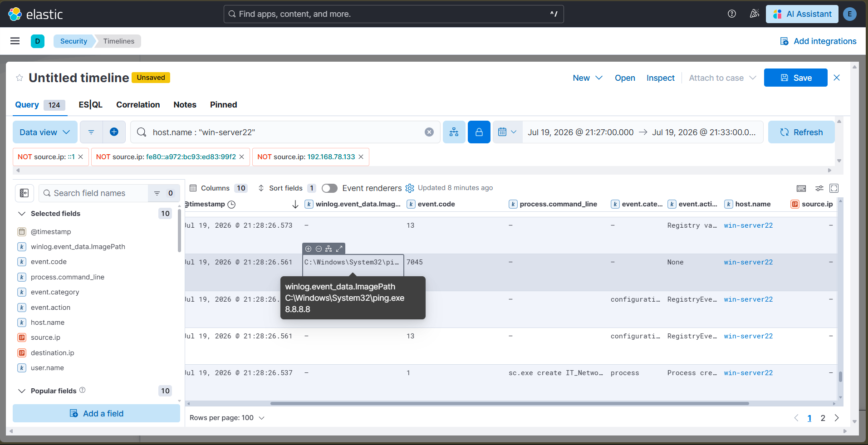Open start date Jul 19 21:27:00.000
868x445 pixels.
pos(580,132)
